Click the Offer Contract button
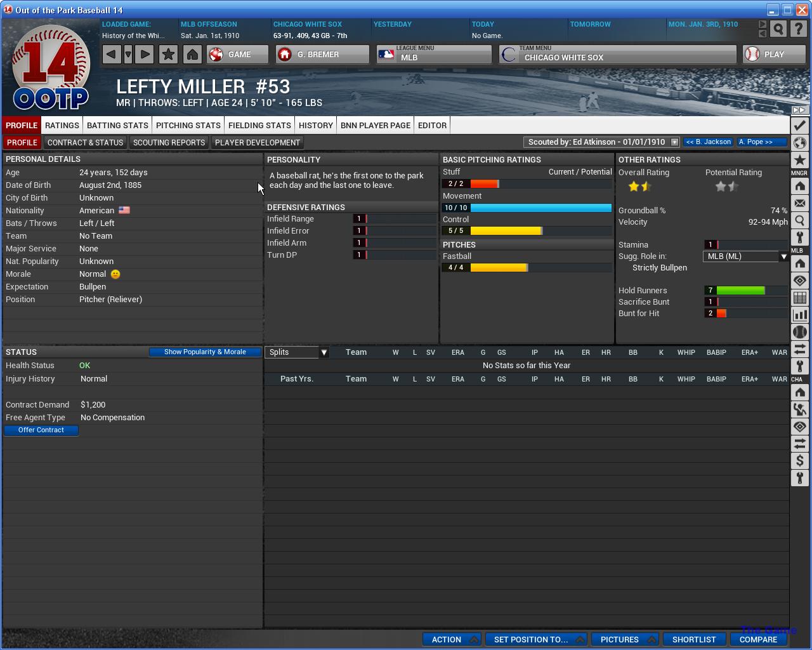This screenshot has width=812, height=650. [x=41, y=430]
